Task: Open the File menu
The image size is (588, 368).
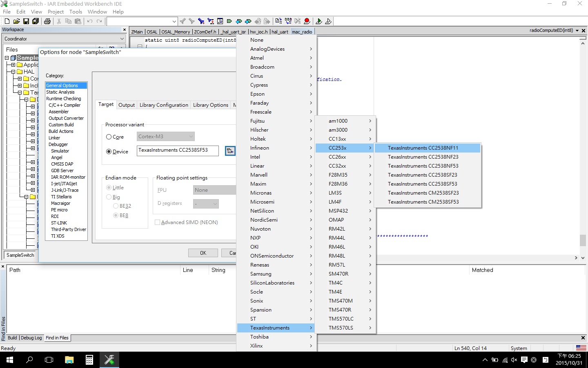Action: tap(7, 12)
